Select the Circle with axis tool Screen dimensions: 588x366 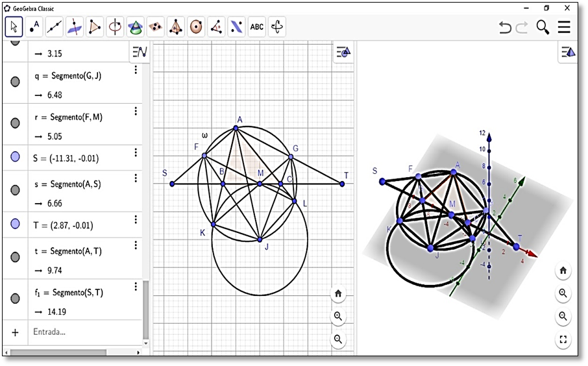[x=115, y=27]
